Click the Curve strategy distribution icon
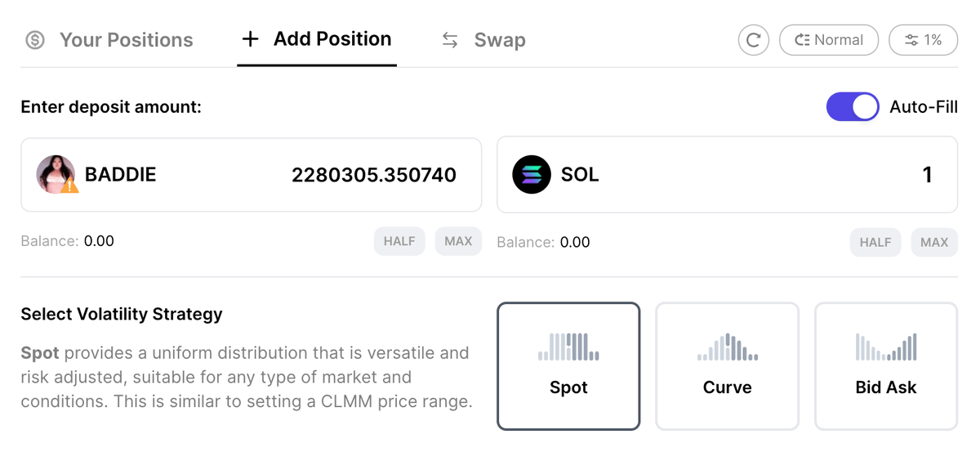Viewport: 980px width, 452px height. pos(727,347)
